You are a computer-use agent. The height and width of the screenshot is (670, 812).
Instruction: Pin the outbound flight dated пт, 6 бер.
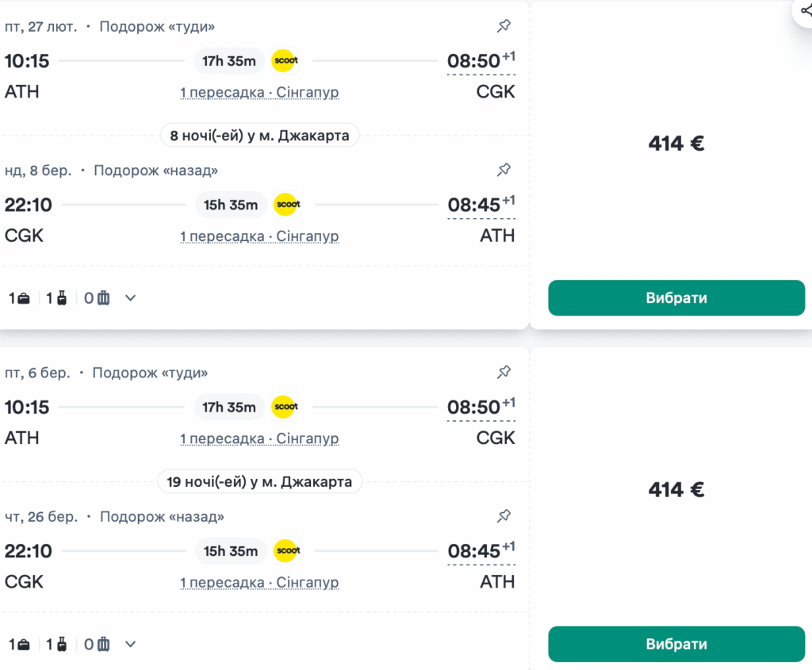(x=504, y=371)
